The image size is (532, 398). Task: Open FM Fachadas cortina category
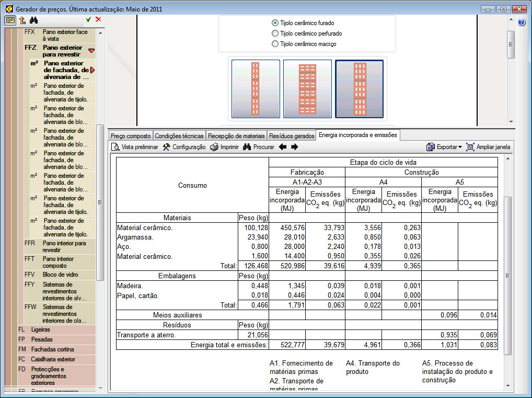56,349
